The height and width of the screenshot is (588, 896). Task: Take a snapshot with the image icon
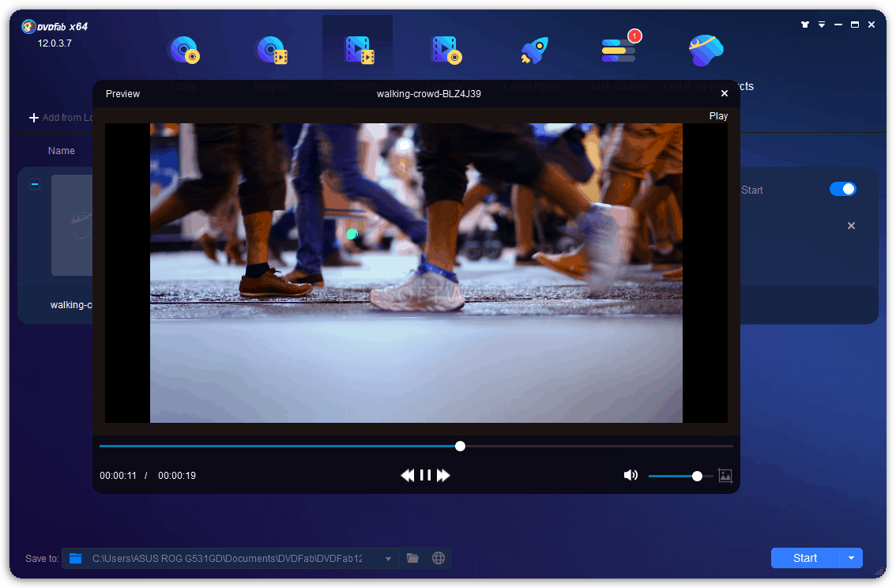coord(725,476)
